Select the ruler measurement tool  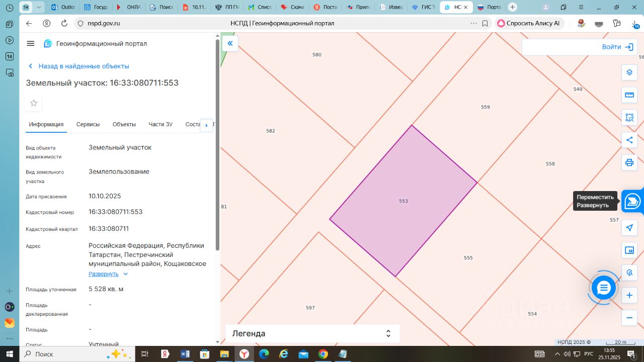coord(629,95)
